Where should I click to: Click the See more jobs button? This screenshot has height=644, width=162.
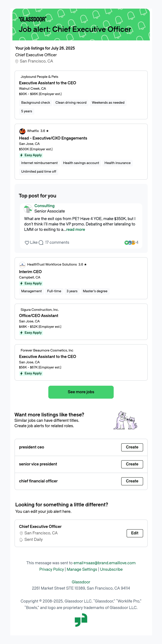click(x=81, y=392)
